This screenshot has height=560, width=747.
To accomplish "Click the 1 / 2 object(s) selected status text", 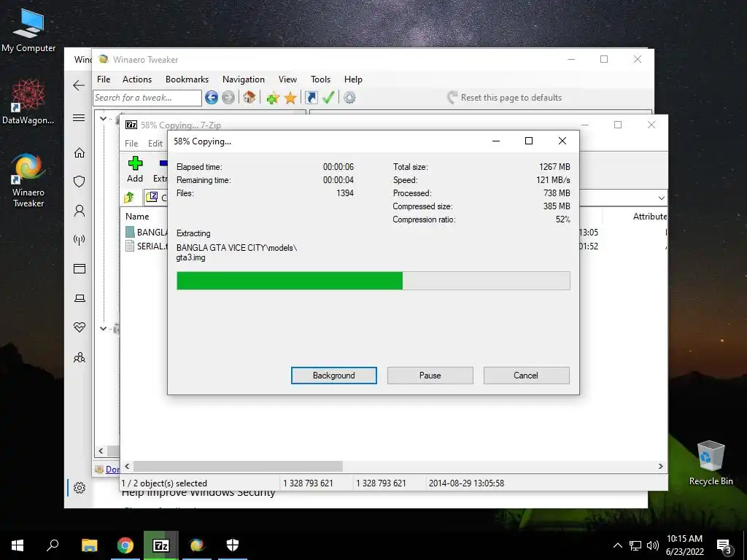I will coord(164,483).
